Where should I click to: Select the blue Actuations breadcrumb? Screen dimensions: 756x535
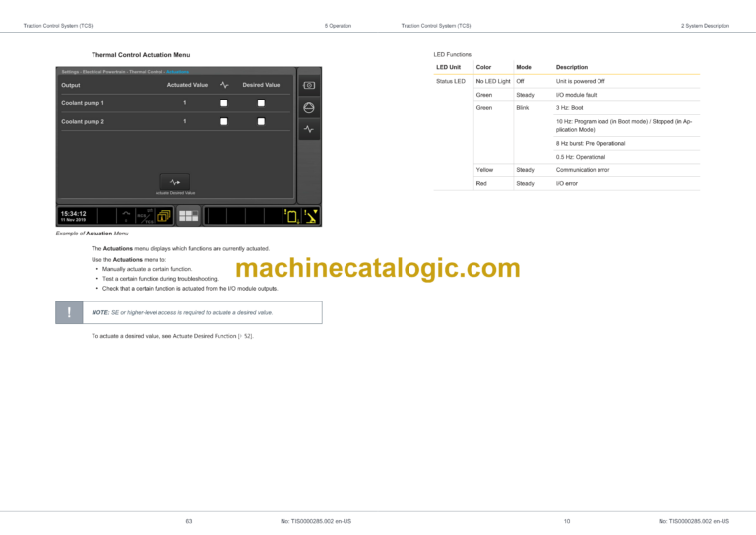177,72
